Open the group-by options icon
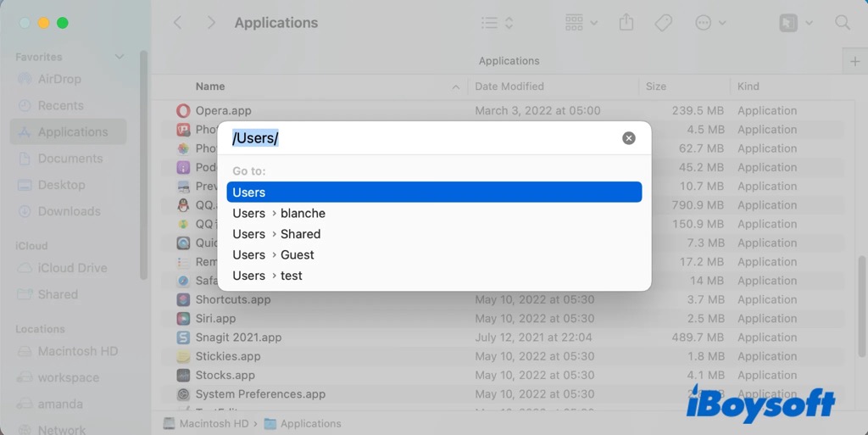 coord(574,23)
